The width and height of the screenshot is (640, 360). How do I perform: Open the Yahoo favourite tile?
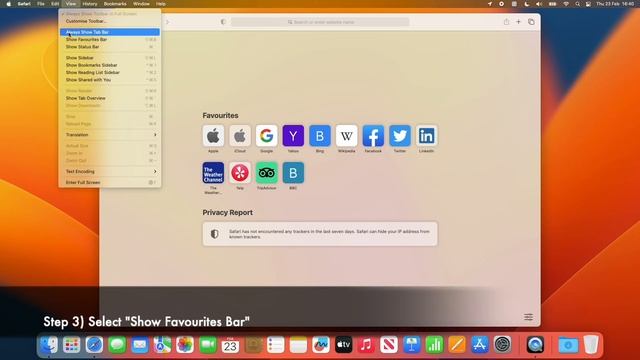[293, 136]
